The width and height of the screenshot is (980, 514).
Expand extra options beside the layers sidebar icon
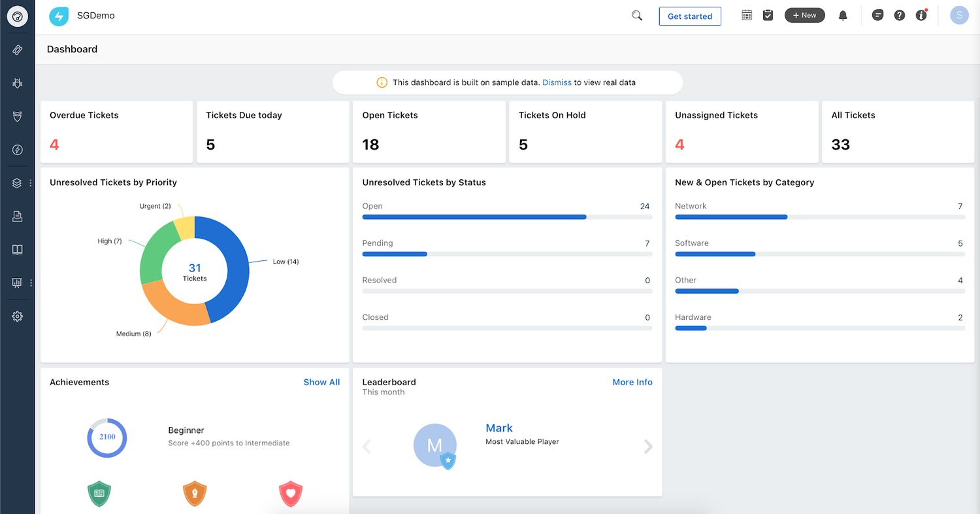point(29,182)
